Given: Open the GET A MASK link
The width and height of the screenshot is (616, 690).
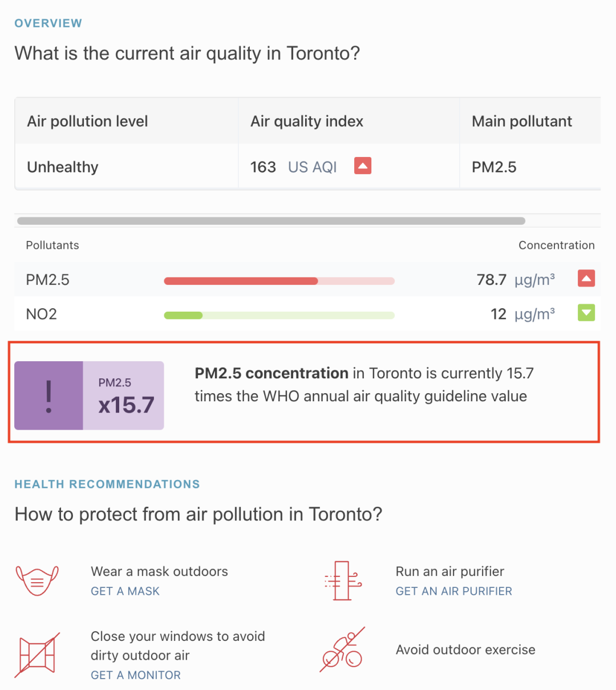Looking at the screenshot, I should tap(125, 591).
